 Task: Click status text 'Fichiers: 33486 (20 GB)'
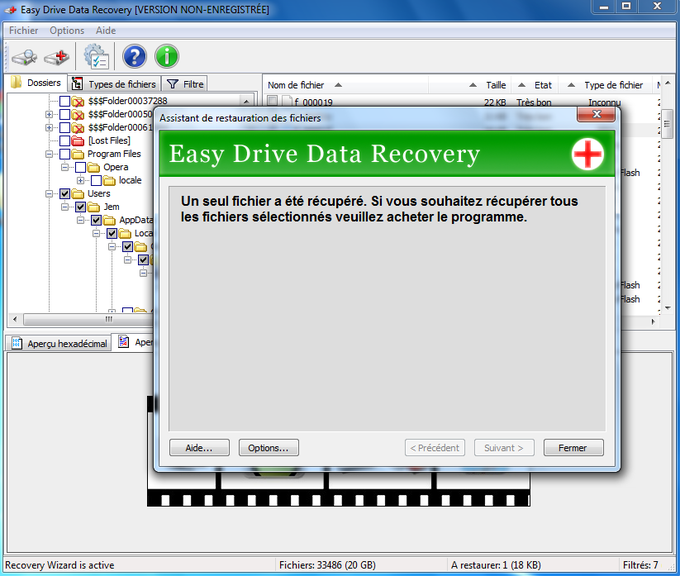(x=327, y=565)
